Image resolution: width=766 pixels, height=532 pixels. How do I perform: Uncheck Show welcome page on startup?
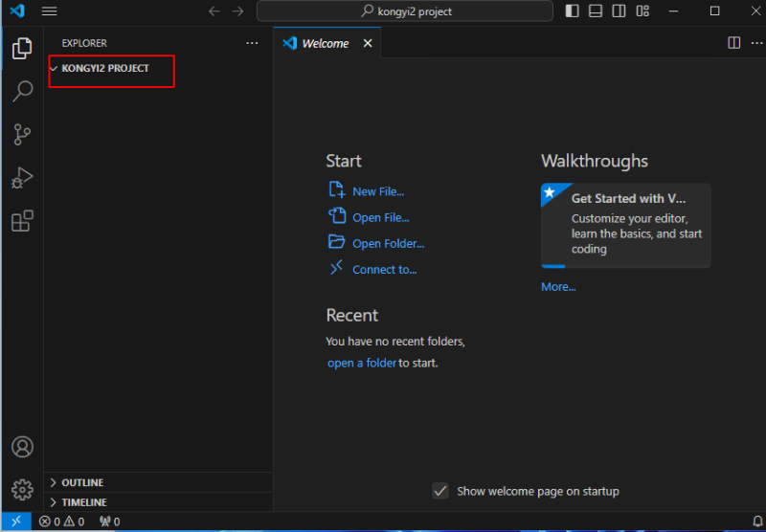click(440, 491)
